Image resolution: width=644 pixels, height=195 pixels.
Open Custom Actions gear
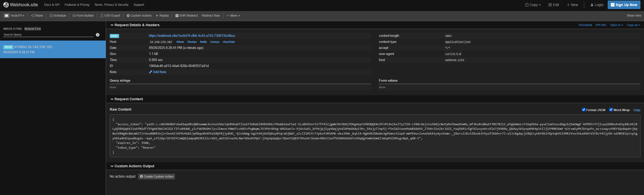pyautogui.click(x=128, y=16)
